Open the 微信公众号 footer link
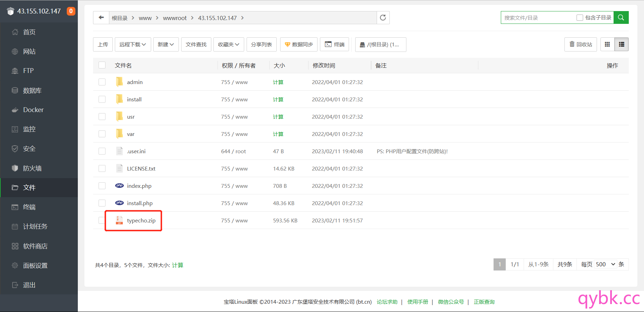 (451, 302)
